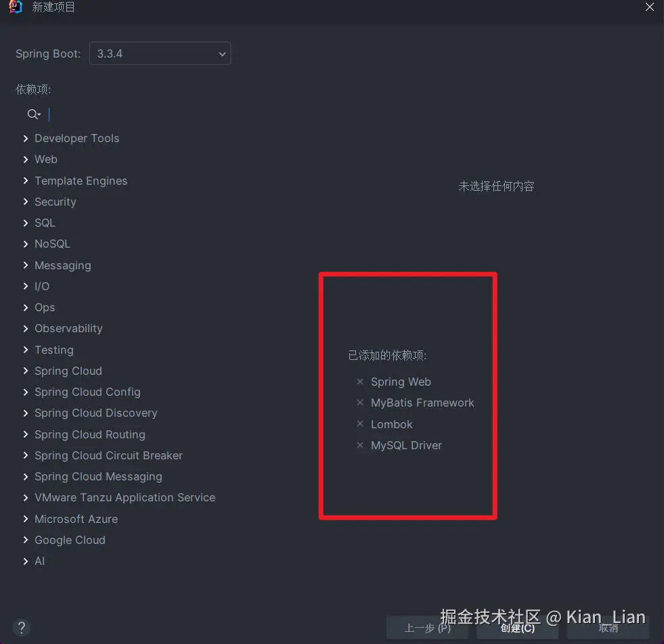Click the dependency search magnifier icon
The image size is (664, 644).
tap(33, 114)
